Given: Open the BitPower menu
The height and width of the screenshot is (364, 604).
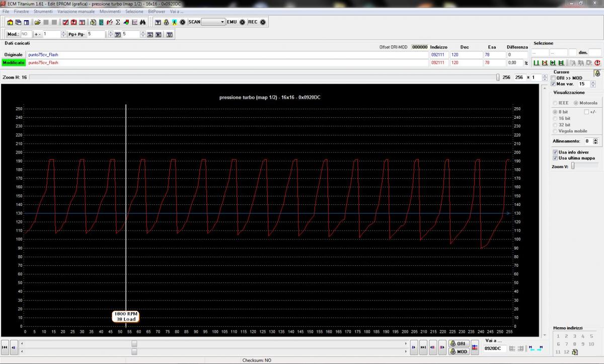Looking at the screenshot, I should pyautogui.click(x=157, y=11).
